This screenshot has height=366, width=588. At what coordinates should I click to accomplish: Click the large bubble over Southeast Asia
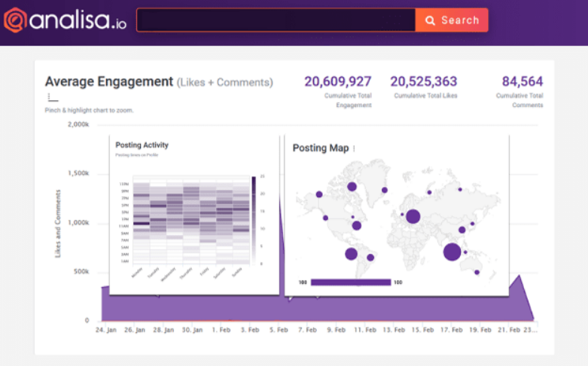tap(452, 252)
